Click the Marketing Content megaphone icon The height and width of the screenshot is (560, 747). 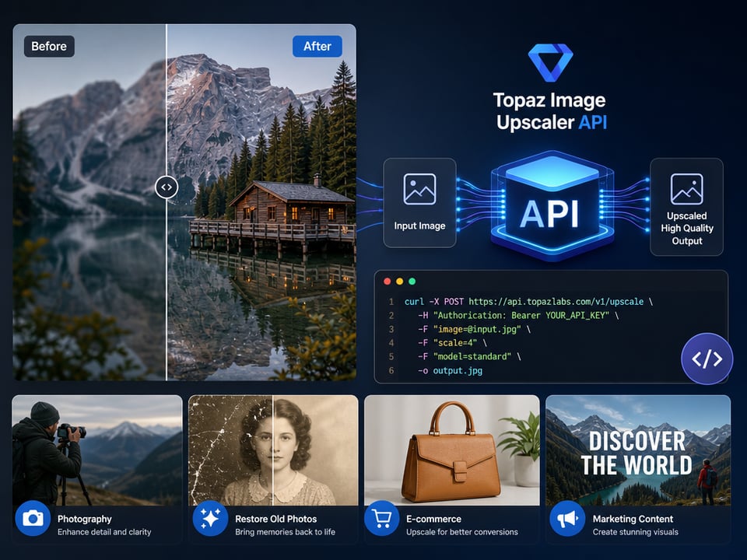(567, 518)
